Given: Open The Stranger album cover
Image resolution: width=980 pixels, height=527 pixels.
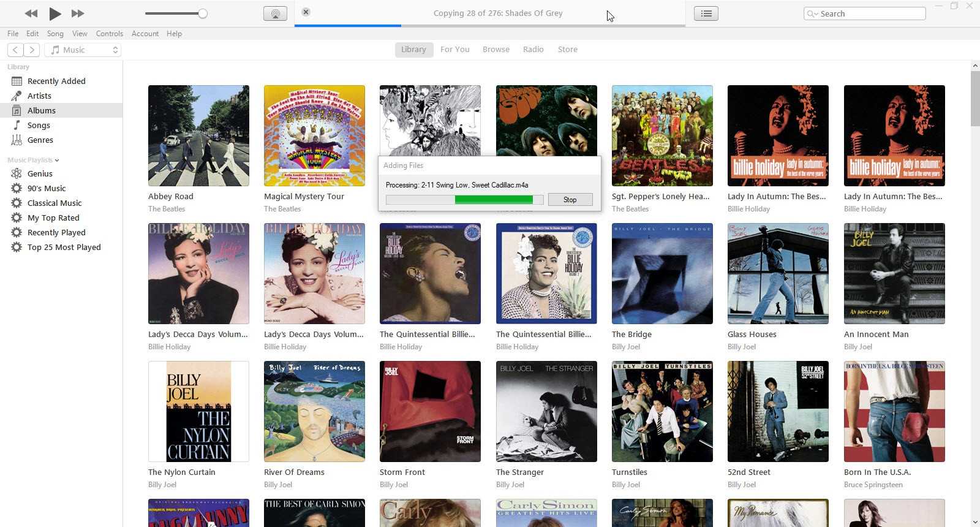Looking at the screenshot, I should tap(546, 411).
